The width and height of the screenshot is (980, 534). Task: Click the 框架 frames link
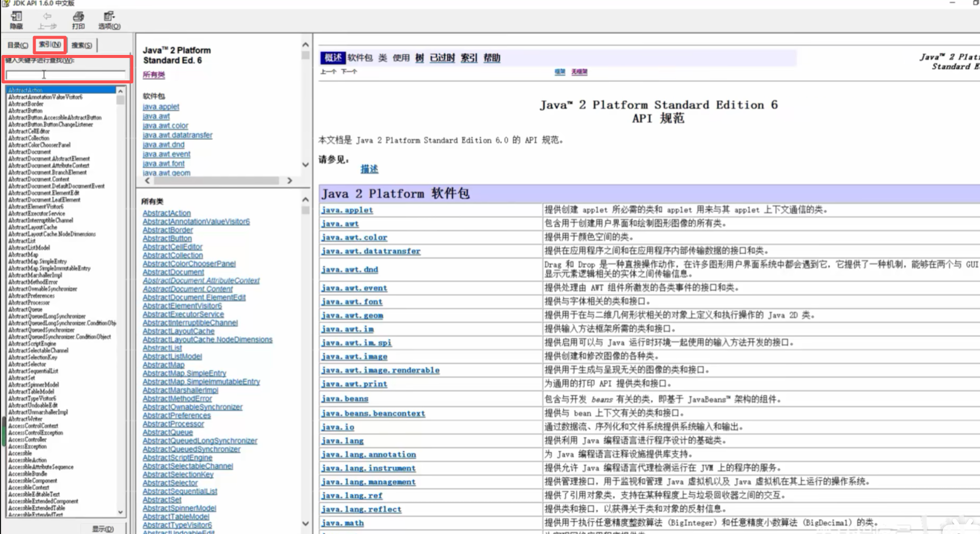click(x=560, y=72)
